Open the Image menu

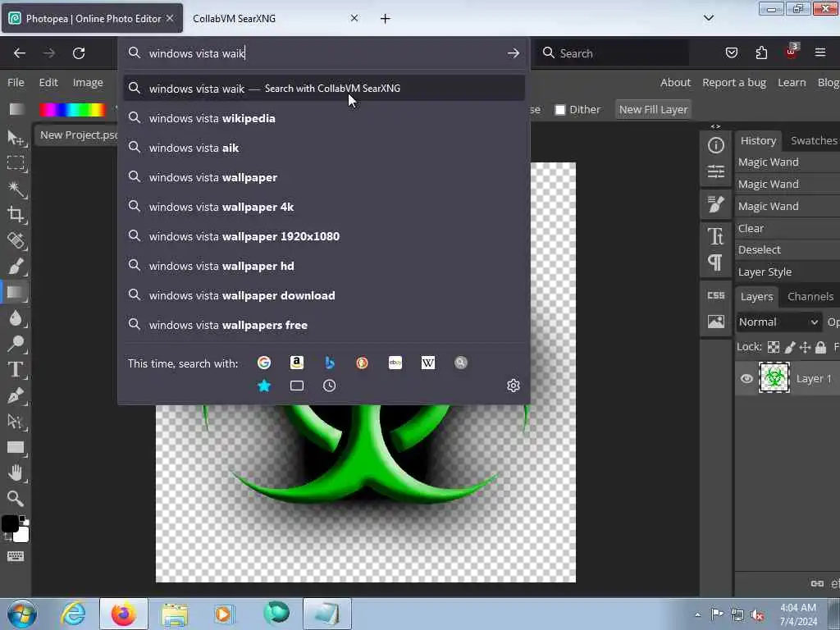(x=88, y=83)
